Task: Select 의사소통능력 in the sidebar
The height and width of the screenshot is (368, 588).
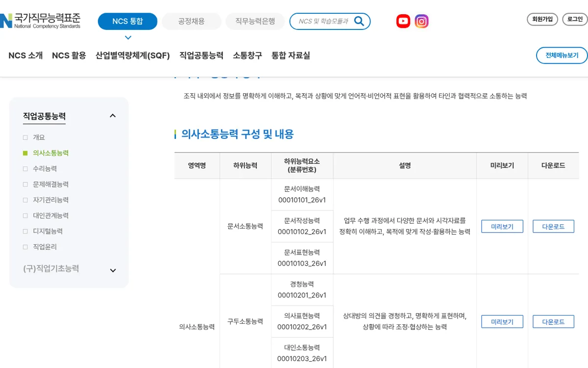Action: click(x=50, y=153)
